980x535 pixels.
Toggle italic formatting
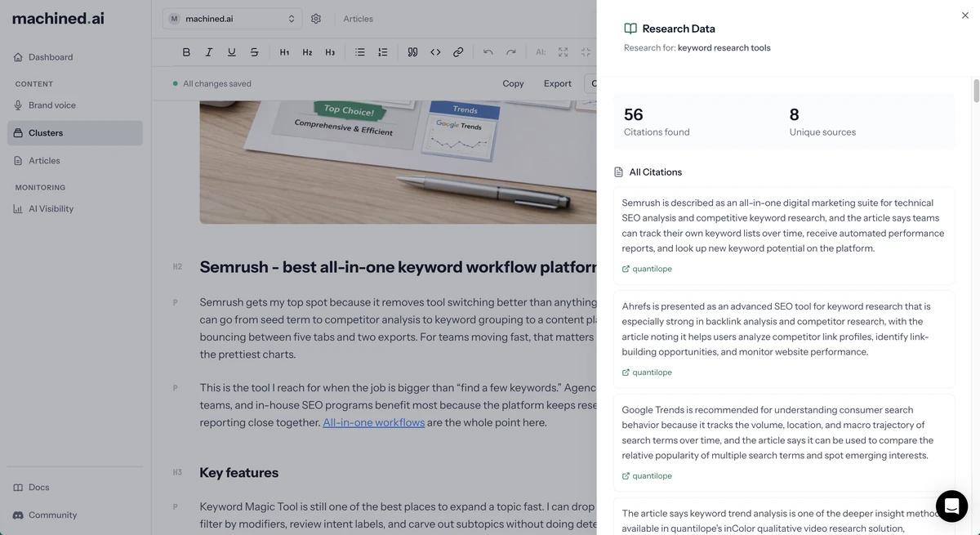coord(209,52)
